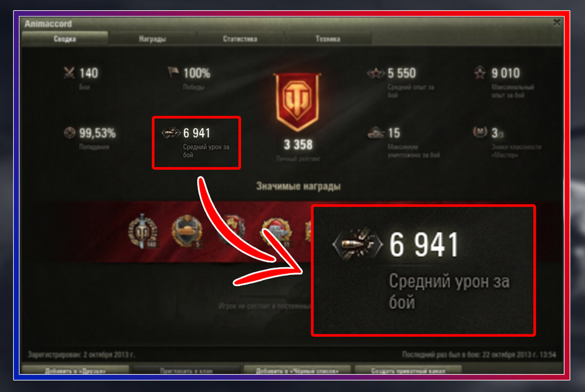This screenshot has width=585, height=392.
Task: Click the Добавить в «Черный список» button
Action: (297, 371)
